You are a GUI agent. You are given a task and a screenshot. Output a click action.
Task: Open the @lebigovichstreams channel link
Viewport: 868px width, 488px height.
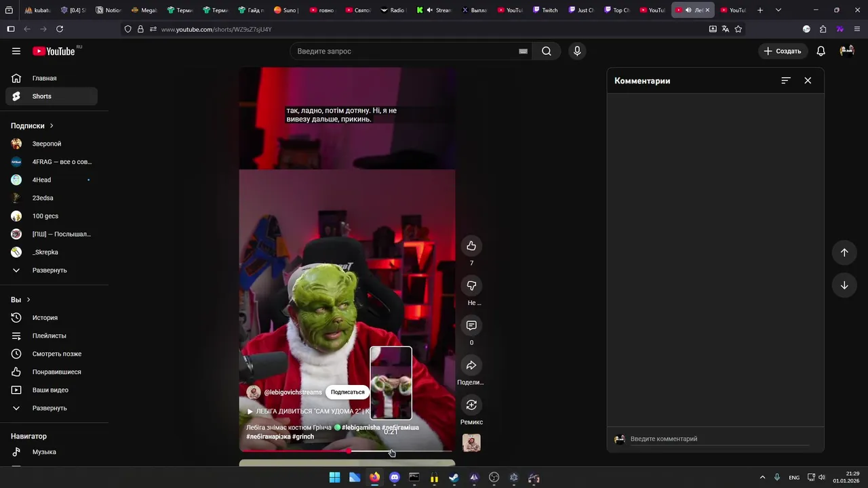[293, 392]
